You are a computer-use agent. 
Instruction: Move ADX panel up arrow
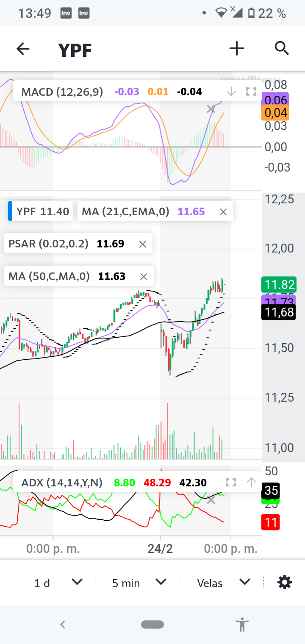[252, 482]
